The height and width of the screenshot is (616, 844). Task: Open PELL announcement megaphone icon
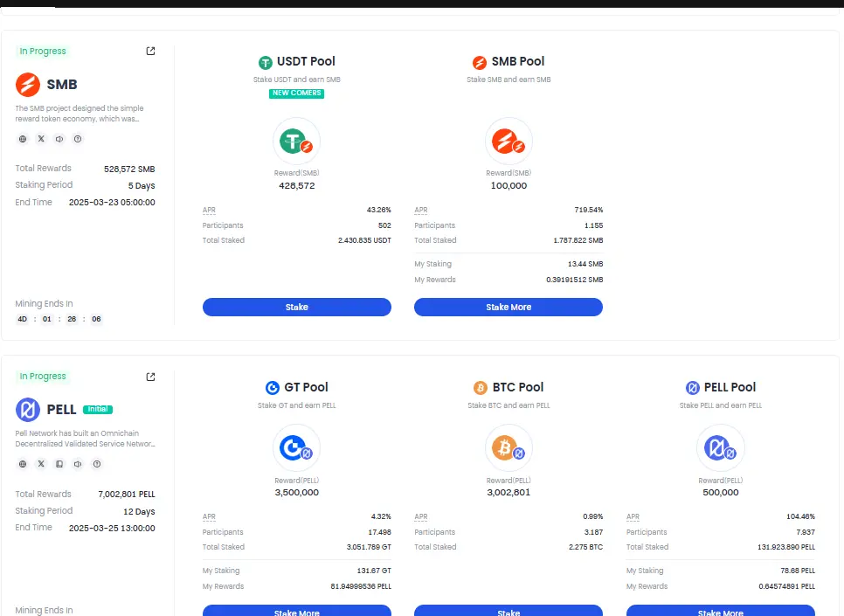(78, 464)
